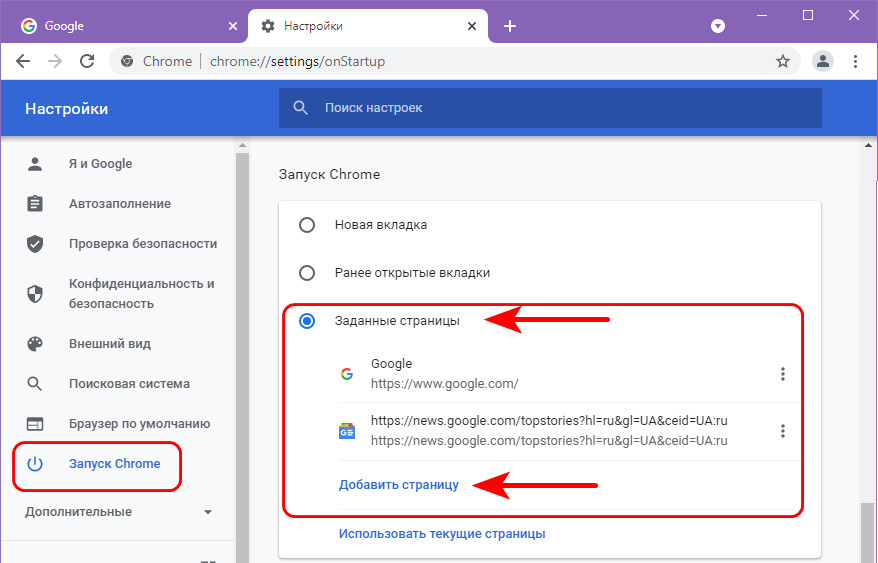Select the Новая вкладка radio option
The width and height of the screenshot is (878, 563).
pos(307,225)
